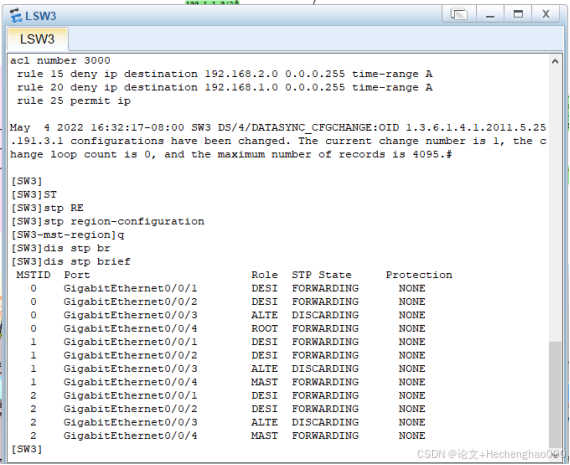570x465 pixels.
Task: Click the vertical scrollbar thumb
Action: click(x=555, y=394)
